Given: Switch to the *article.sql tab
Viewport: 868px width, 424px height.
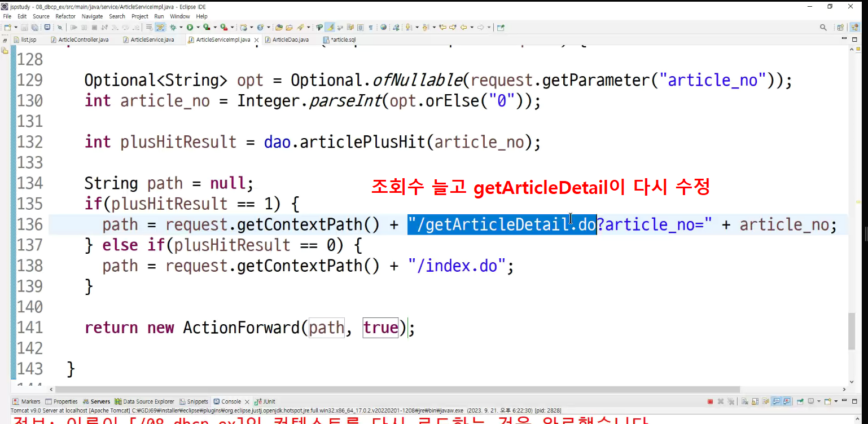Looking at the screenshot, I should [x=339, y=40].
